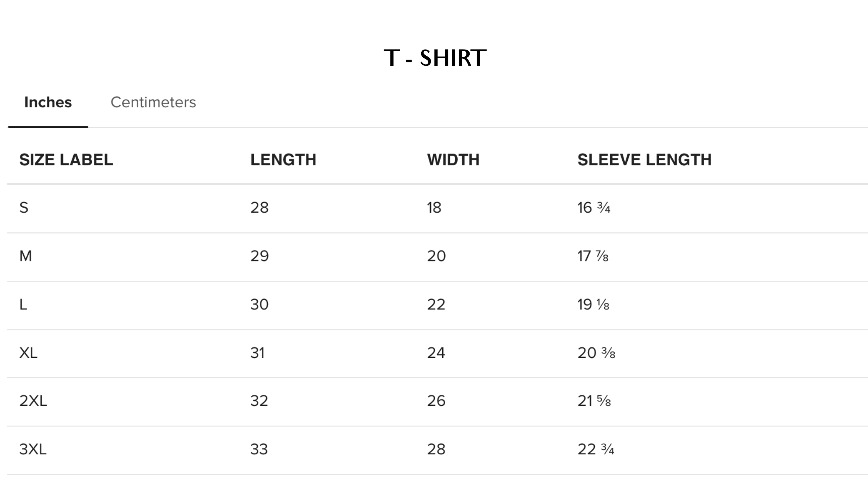Image resolution: width=868 pixels, height=488 pixels.
Task: Click the LENGTH column header
Action: tap(283, 160)
